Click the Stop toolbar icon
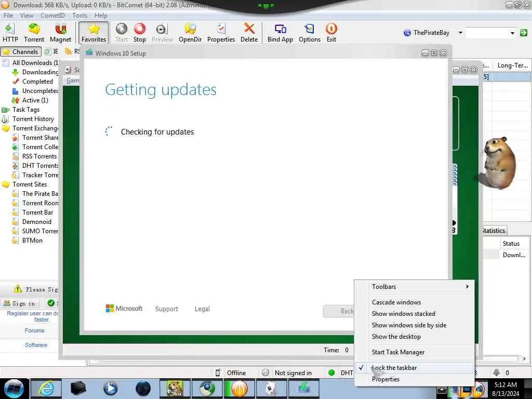This screenshot has width=532, height=399. point(139,33)
